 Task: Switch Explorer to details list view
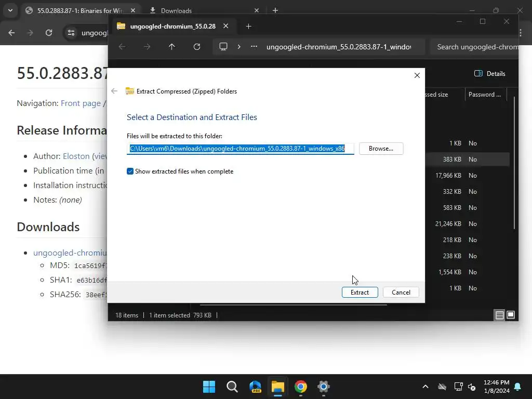(499, 315)
